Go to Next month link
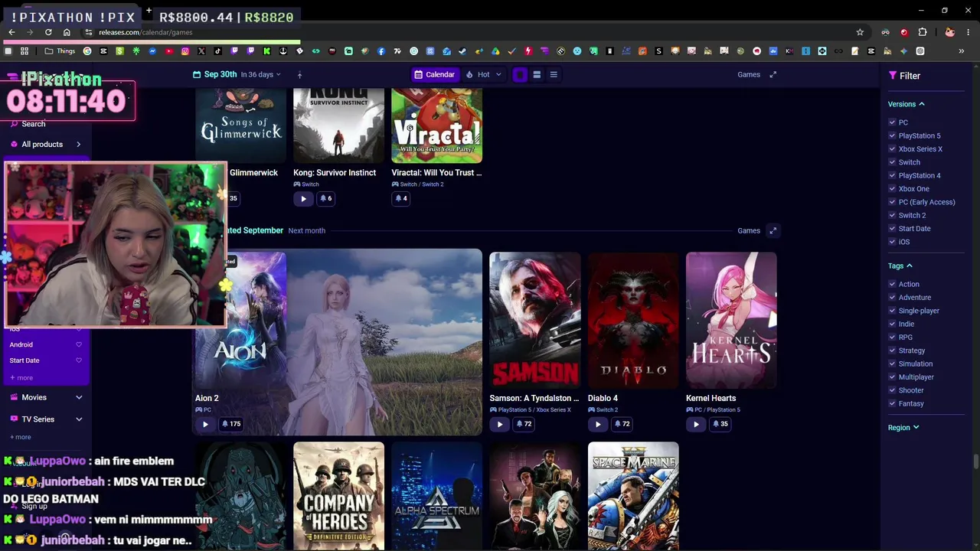 point(306,230)
